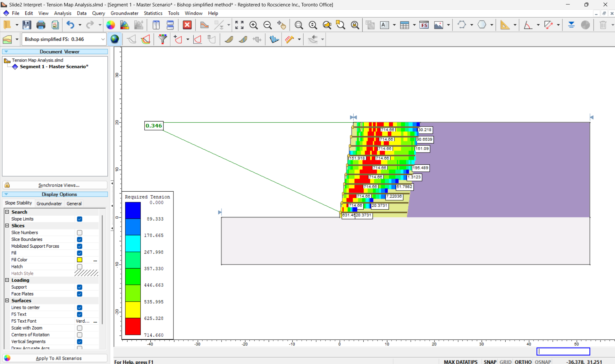Click Apply To All Scenarios button

55,358
